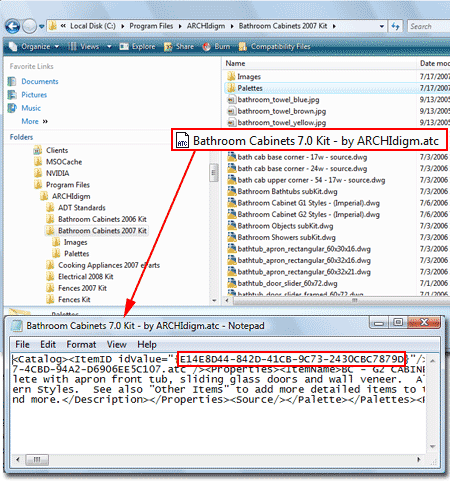Image resolution: width=450 pixels, height=481 pixels.
Task: Click the Search input box
Action: click(x=429, y=26)
